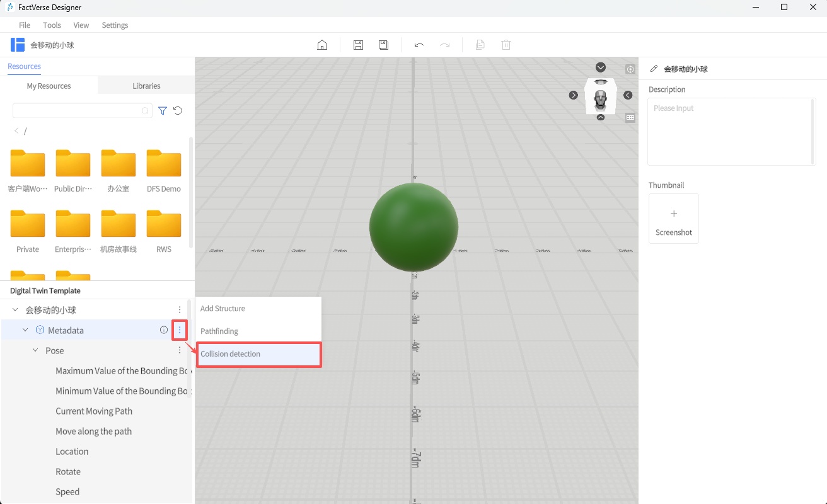
Task: Collapse the 会移动的小球 root node
Action: click(15, 310)
